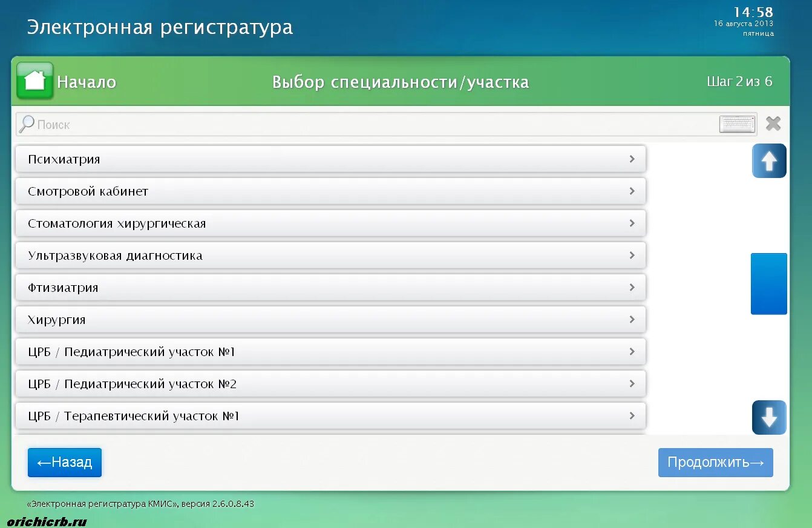Choose the Хирургия specialty
This screenshot has height=528, width=812.
[330, 320]
